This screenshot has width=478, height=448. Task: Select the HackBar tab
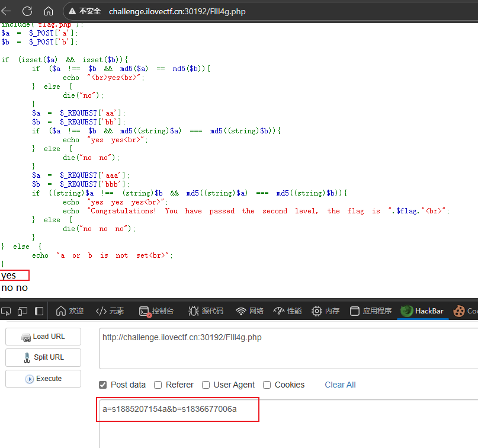click(422, 311)
